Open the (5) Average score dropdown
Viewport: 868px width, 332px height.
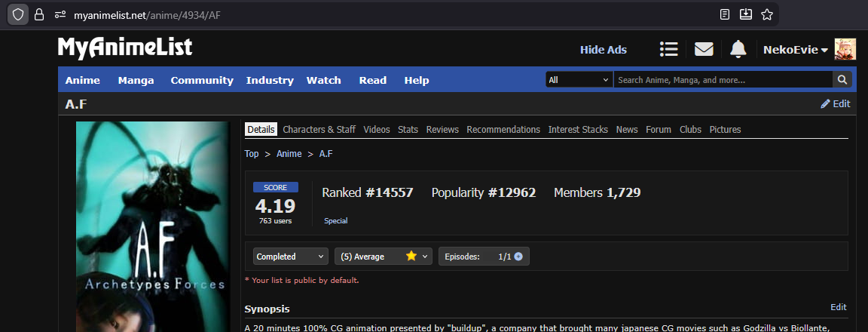383,257
